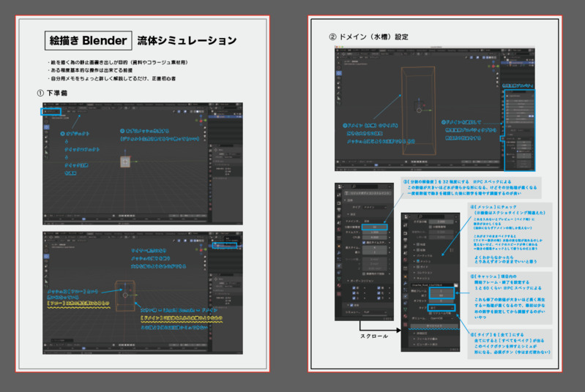
Task: Open highlighted cache type 全て dropdown
Action: 441,308
